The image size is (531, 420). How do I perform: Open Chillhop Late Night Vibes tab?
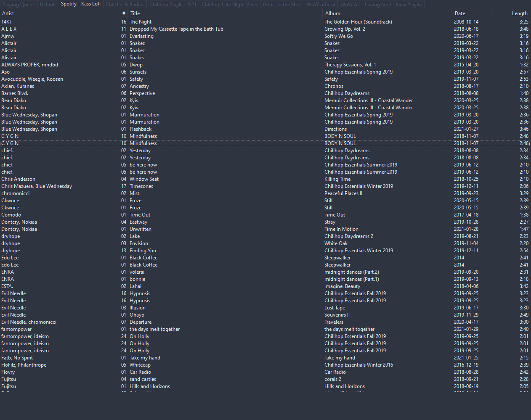click(230, 5)
